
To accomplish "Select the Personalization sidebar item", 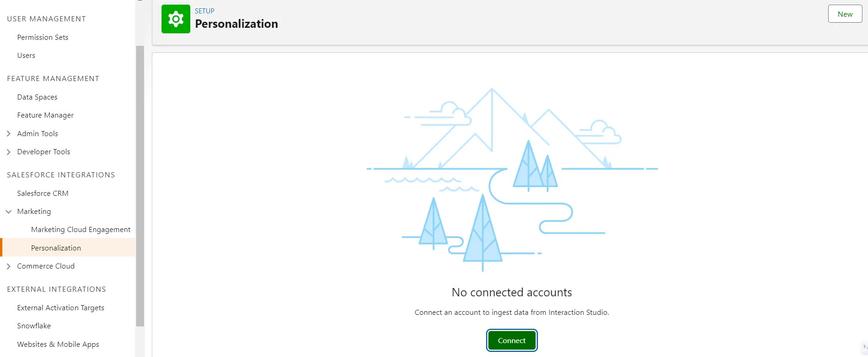I will [56, 248].
